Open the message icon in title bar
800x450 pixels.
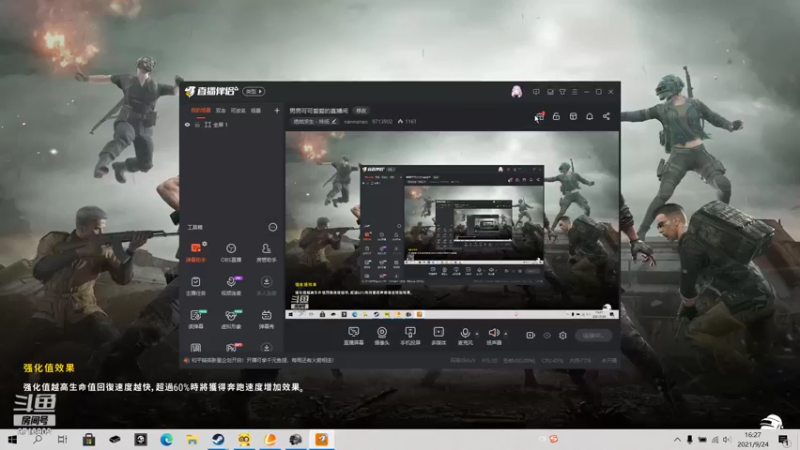pyautogui.click(x=536, y=92)
